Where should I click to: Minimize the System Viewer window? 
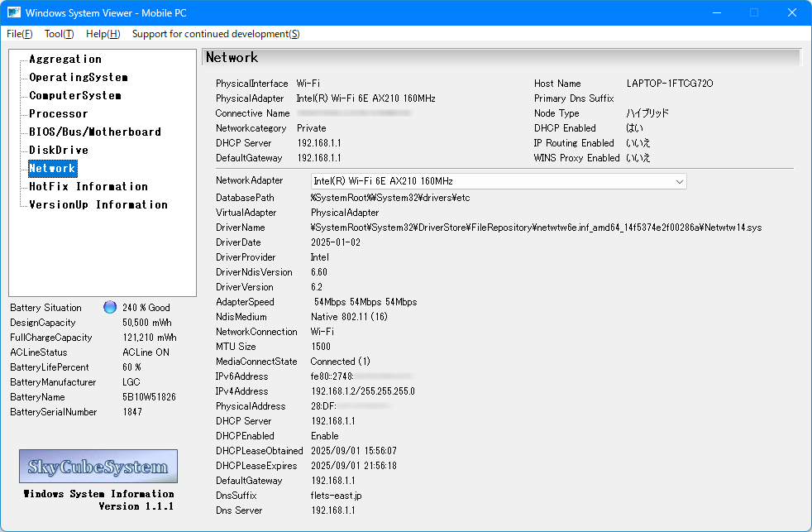(715, 12)
